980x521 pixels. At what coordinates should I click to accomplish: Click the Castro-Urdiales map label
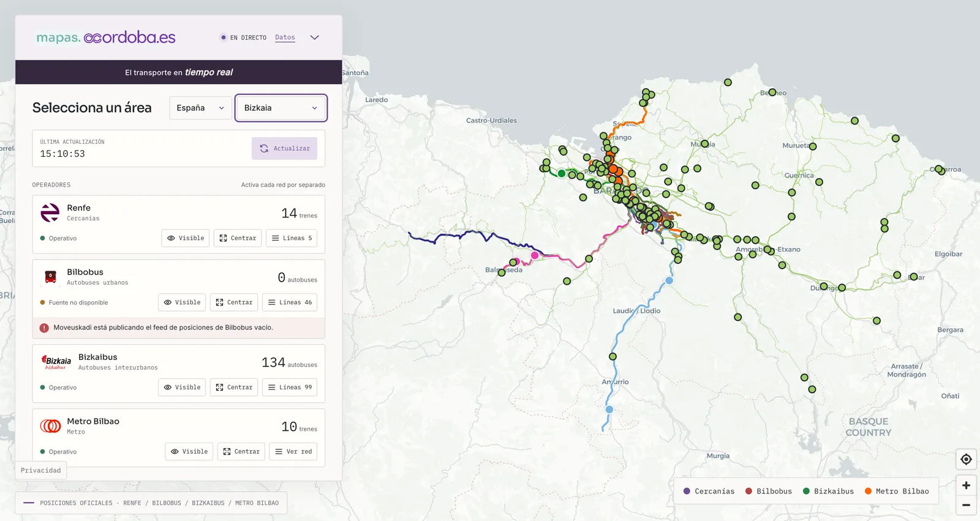tap(491, 121)
